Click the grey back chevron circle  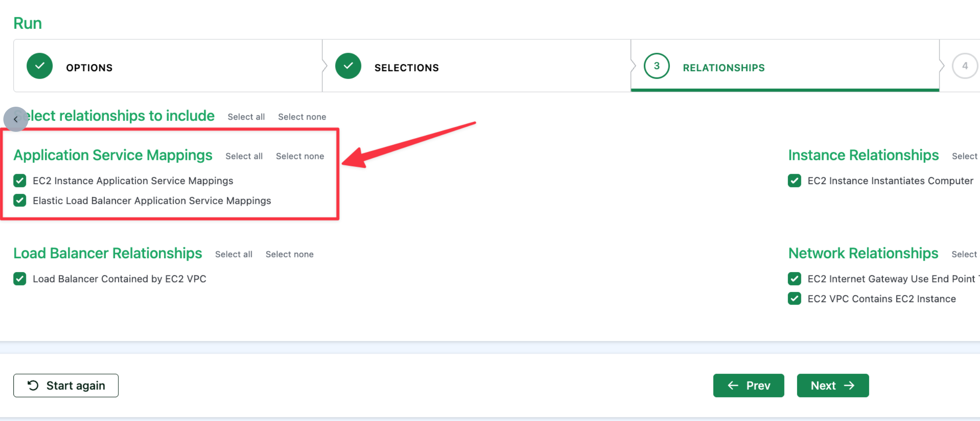16,119
